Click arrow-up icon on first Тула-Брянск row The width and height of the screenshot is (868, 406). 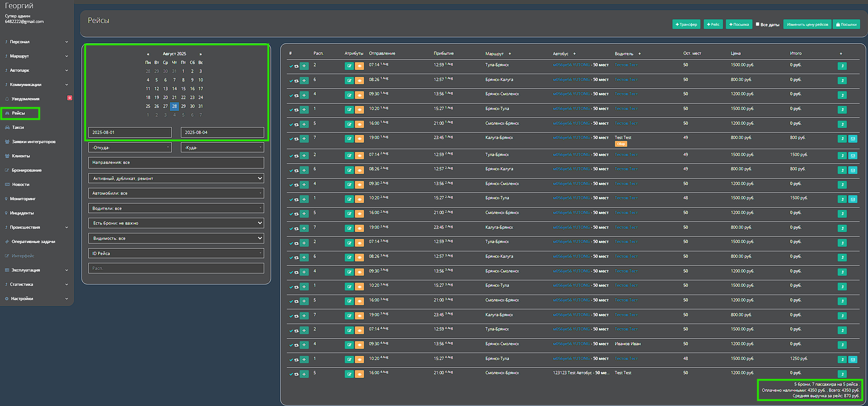pyautogui.click(x=842, y=66)
